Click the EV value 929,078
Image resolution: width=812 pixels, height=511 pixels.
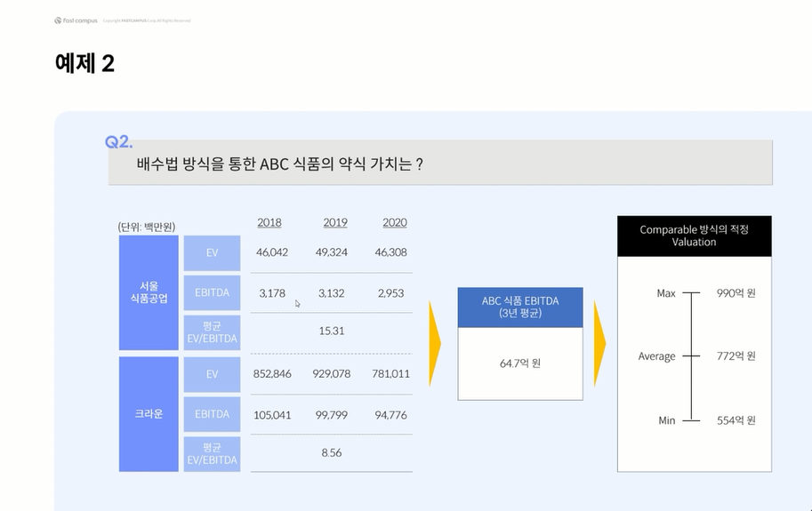click(x=332, y=373)
